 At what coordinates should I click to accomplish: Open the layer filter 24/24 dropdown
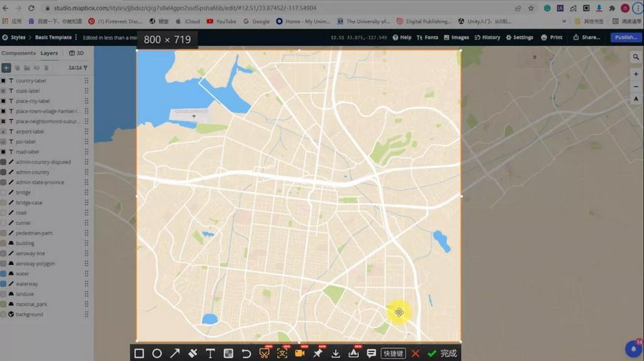pos(78,68)
